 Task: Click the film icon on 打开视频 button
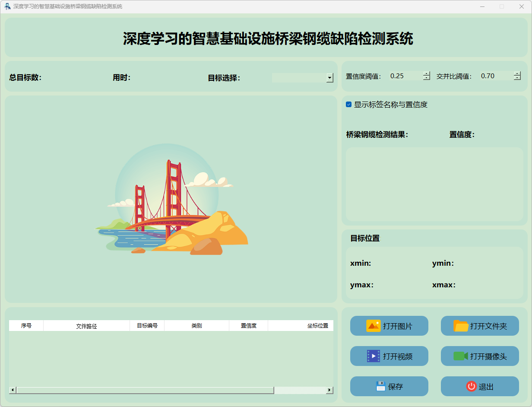point(373,356)
